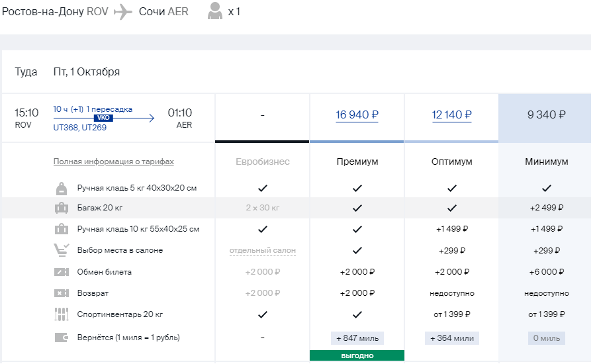
Task: Choose the Минимум fare 9 340 ₽
Action: tap(547, 114)
